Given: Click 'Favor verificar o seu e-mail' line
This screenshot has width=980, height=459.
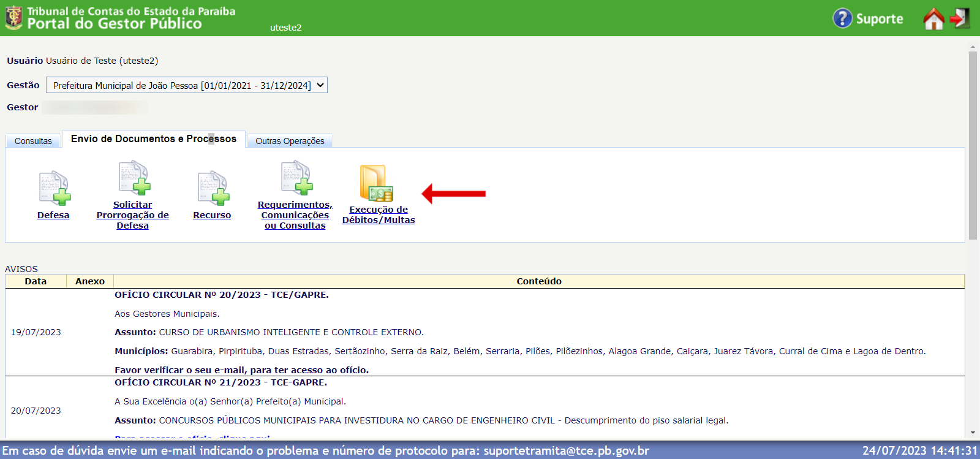Looking at the screenshot, I should pyautogui.click(x=242, y=370).
